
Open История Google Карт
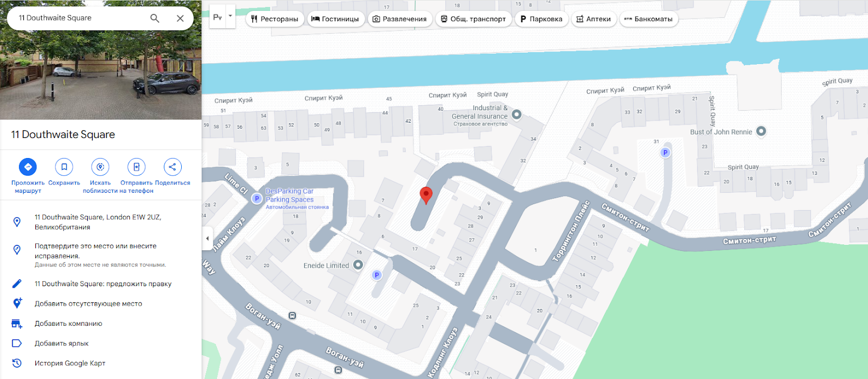(x=70, y=363)
